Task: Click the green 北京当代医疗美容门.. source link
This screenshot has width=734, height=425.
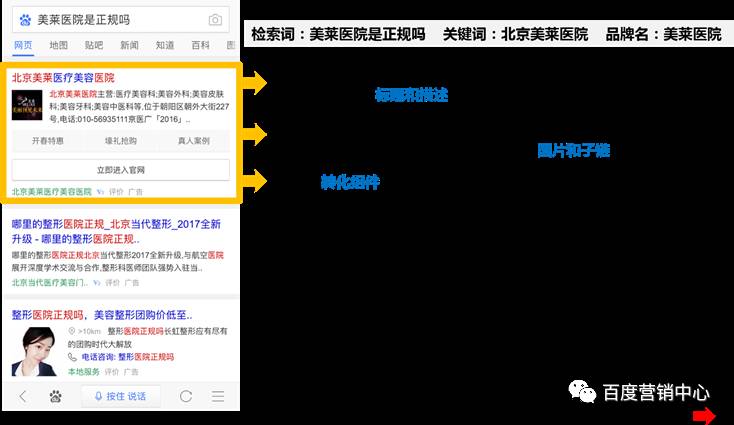Action: point(50,283)
